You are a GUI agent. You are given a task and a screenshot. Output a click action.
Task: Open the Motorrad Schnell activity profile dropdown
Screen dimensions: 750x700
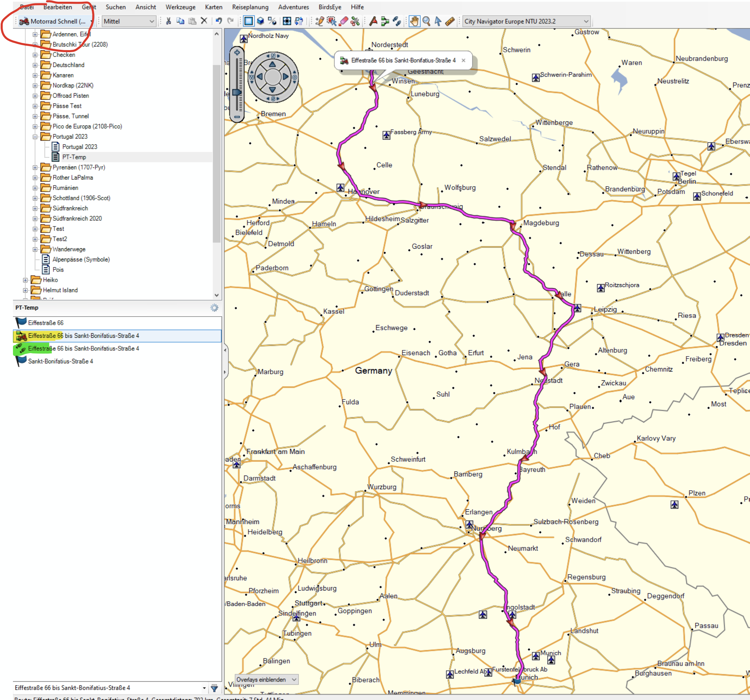tap(56, 21)
